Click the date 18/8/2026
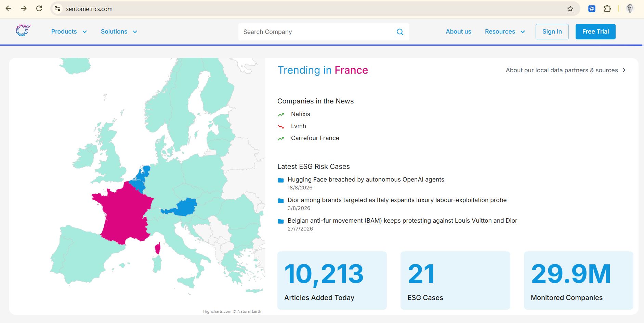 tap(300, 188)
